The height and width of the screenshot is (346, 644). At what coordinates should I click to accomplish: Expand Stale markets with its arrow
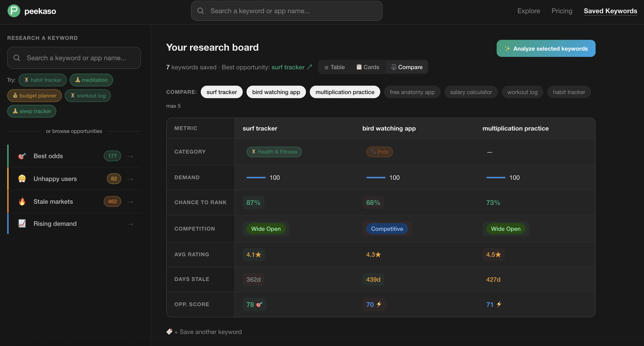(130, 202)
